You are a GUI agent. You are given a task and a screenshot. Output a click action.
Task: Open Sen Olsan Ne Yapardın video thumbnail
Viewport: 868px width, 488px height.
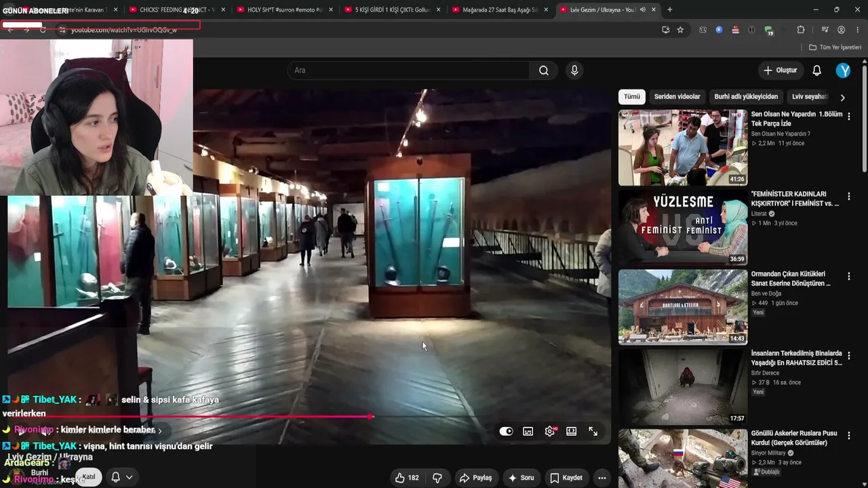coord(683,148)
